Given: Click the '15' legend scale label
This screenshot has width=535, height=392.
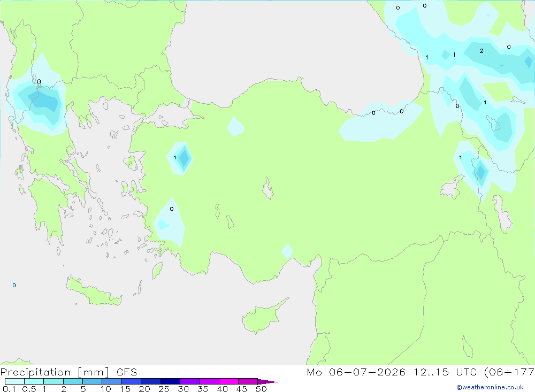Looking at the screenshot, I should coord(125,389).
